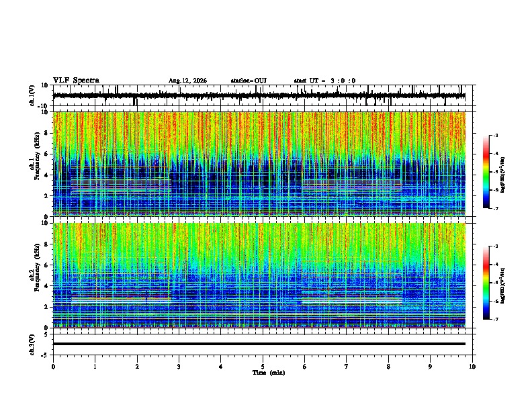
Task: Click the -3 label on ch.2 color bar
Action: pyautogui.click(x=495, y=246)
